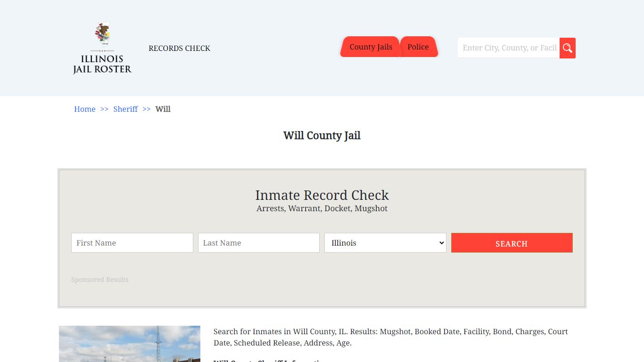Viewport: 644px width, 362px height.
Task: Click the Arrests, Warrant, Docket, Mugshot subtitle
Action: tap(322, 208)
